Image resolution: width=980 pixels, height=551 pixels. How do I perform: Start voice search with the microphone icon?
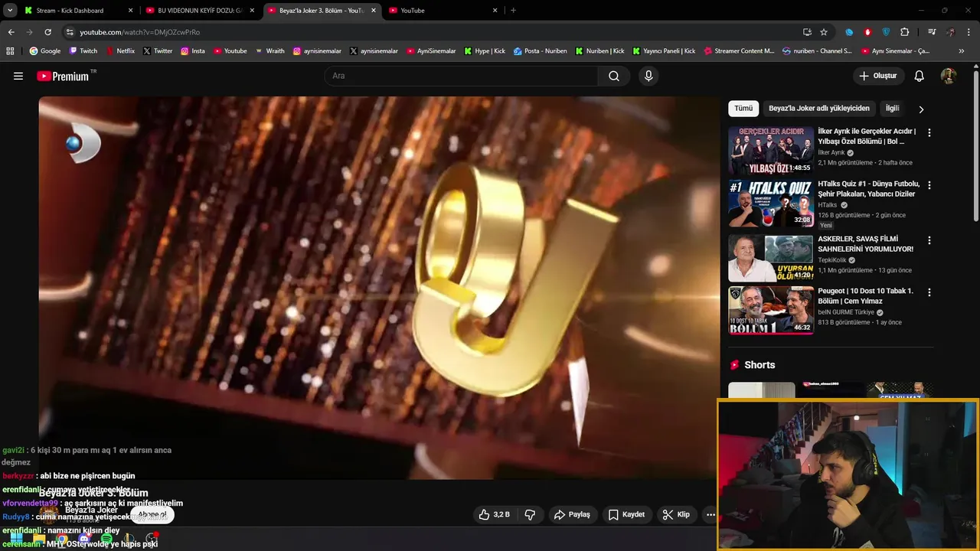648,76
